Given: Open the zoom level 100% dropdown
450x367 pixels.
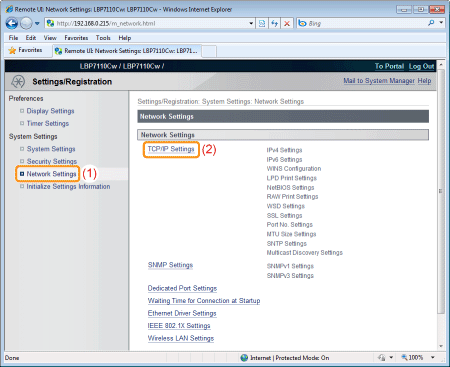Looking at the screenshot, I should (x=433, y=357).
